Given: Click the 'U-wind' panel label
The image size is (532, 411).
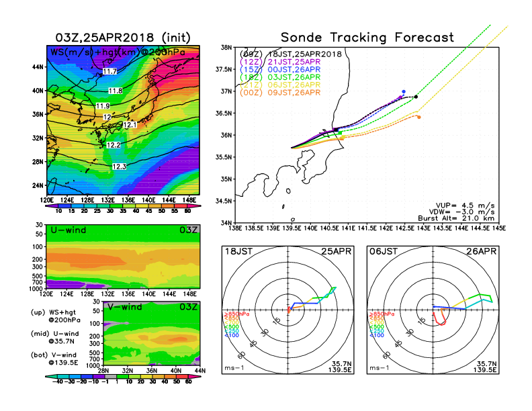Looking at the screenshot, I should click(x=69, y=230).
